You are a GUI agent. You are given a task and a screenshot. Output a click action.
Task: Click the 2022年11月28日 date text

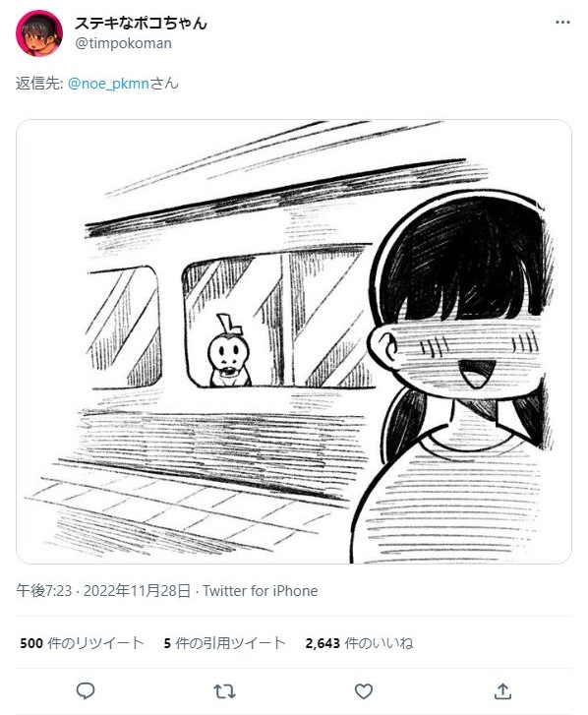[137, 591]
